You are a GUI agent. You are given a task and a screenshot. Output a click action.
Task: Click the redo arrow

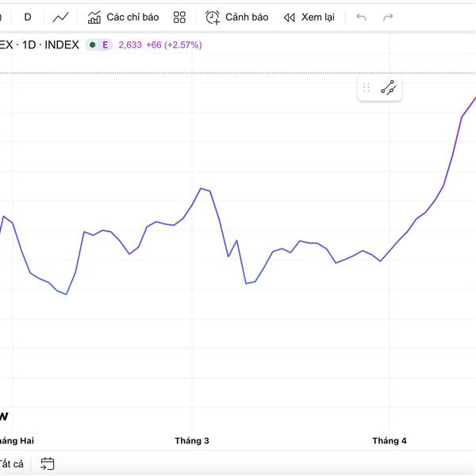click(388, 17)
